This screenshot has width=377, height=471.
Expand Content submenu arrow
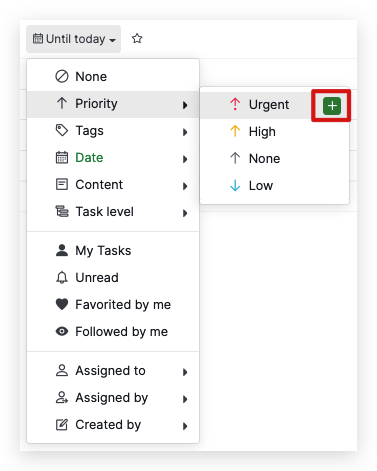pyautogui.click(x=185, y=186)
